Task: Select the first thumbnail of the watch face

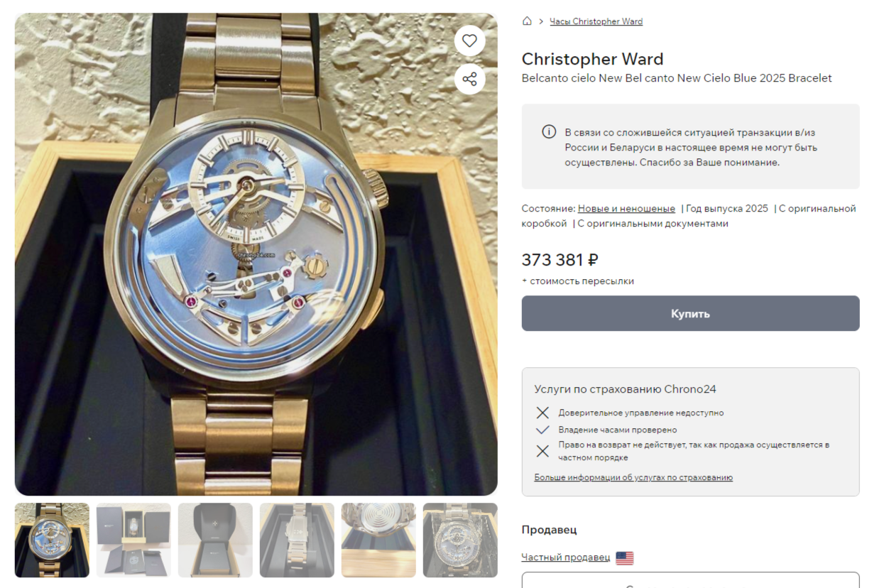Action: pos(52,540)
